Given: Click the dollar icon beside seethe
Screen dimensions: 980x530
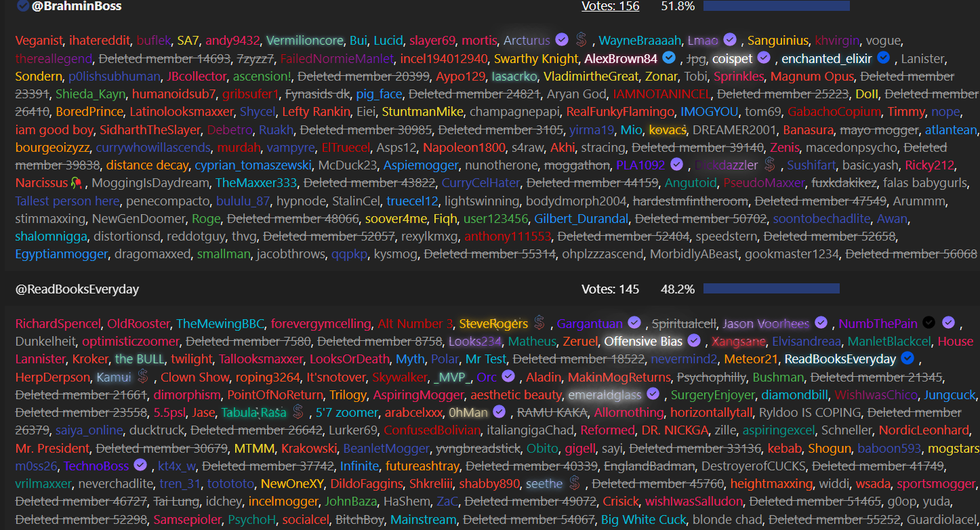Looking at the screenshot, I should click(x=575, y=483).
